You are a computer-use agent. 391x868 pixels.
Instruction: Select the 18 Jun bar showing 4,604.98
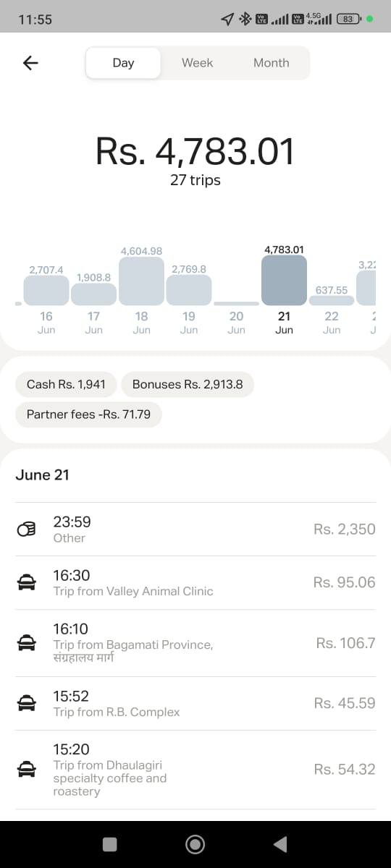[x=141, y=281]
